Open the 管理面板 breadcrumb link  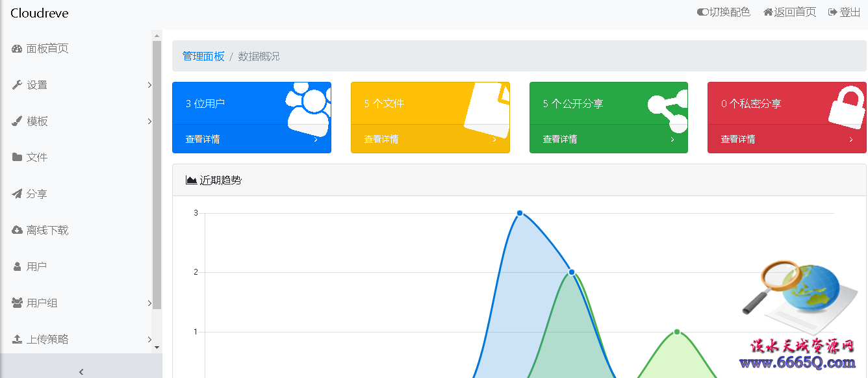[x=203, y=57]
